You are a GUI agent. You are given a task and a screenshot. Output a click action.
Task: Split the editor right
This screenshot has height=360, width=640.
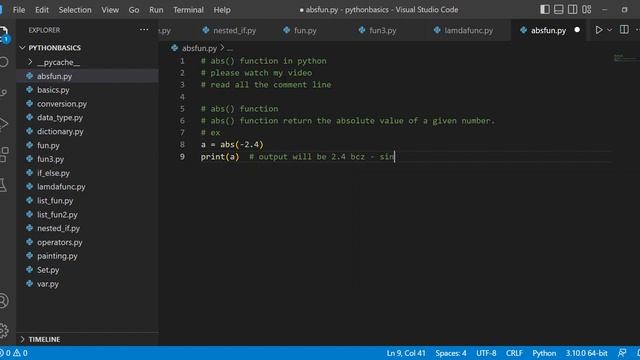tap(624, 29)
